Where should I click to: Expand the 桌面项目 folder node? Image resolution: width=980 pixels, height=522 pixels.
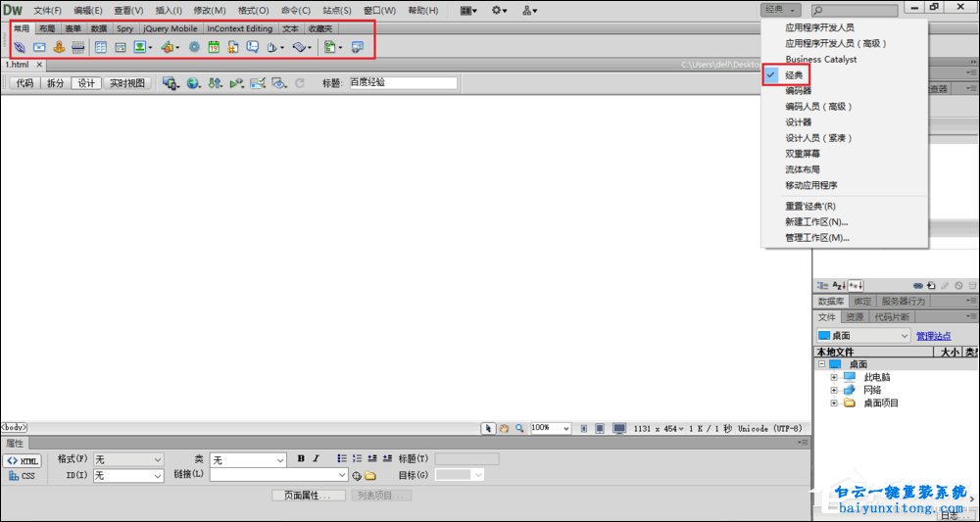click(834, 403)
